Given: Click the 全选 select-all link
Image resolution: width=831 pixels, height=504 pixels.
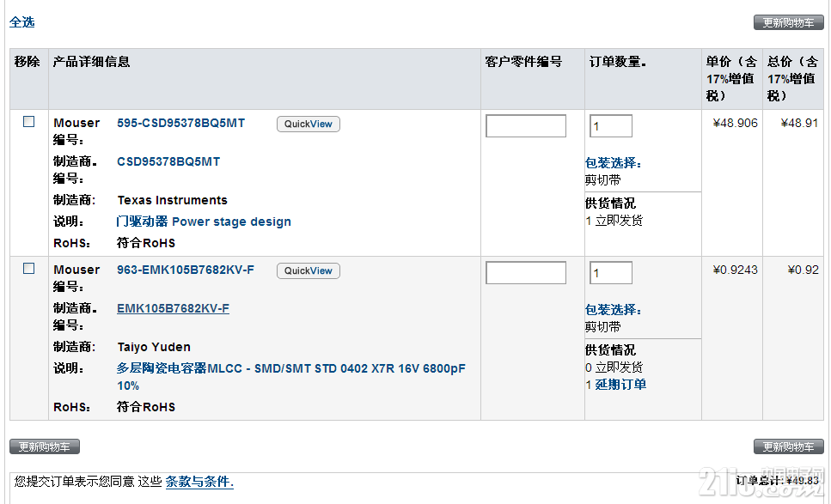Looking at the screenshot, I should (x=21, y=22).
